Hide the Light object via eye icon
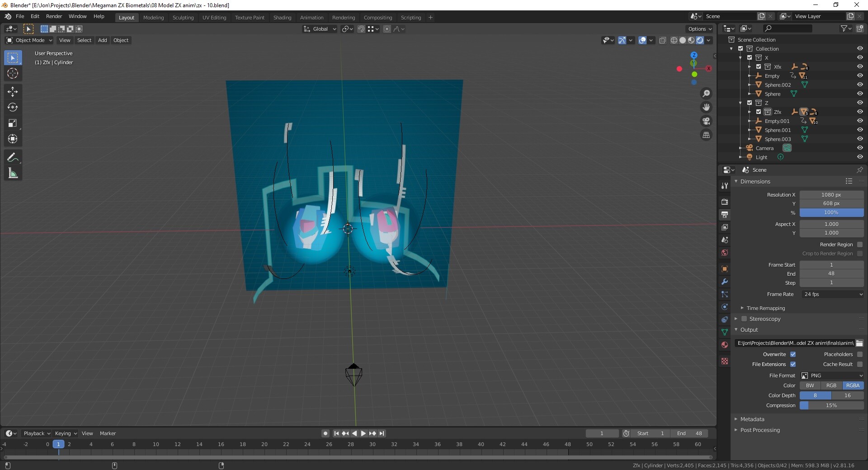The image size is (868, 470). pyautogui.click(x=860, y=157)
